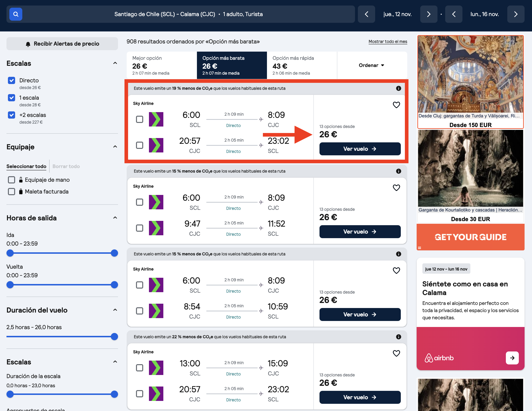Click the CO2 info icon on the 19 % banner
This screenshot has height=411, width=532.
[398, 88]
